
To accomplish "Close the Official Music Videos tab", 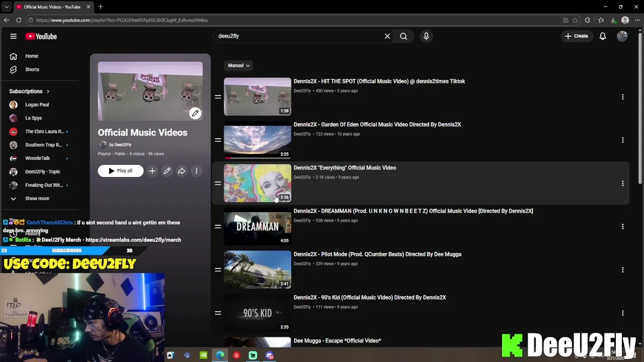I will [89, 7].
